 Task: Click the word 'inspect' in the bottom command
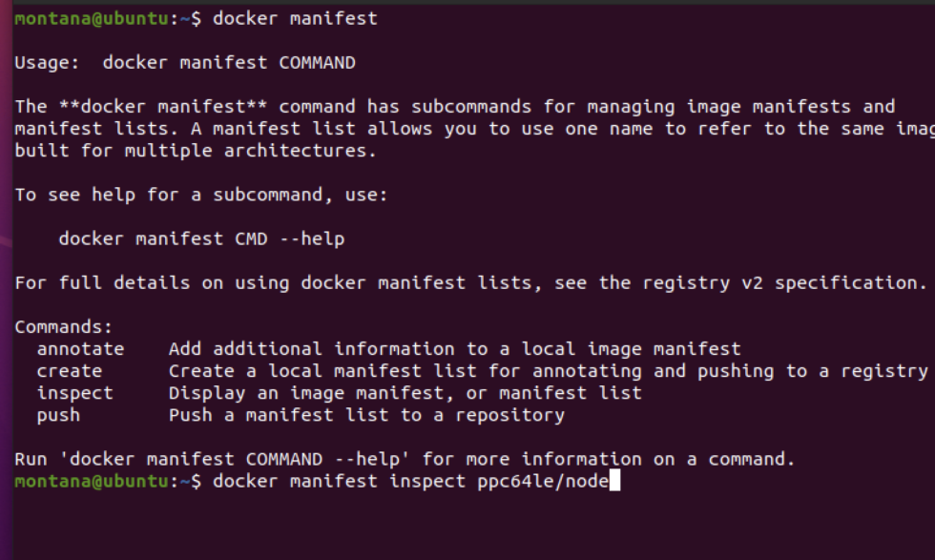pyautogui.click(x=427, y=481)
